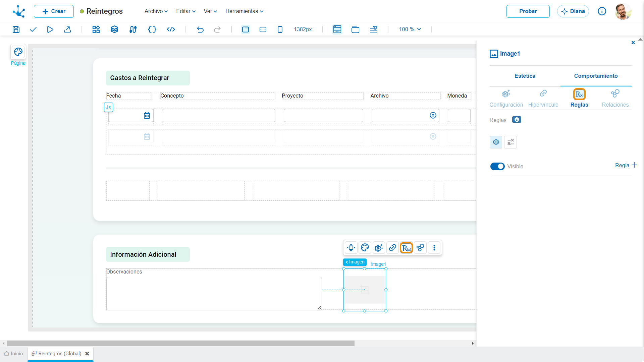
Task: Go to the Inicio tab
Action: coord(14,354)
